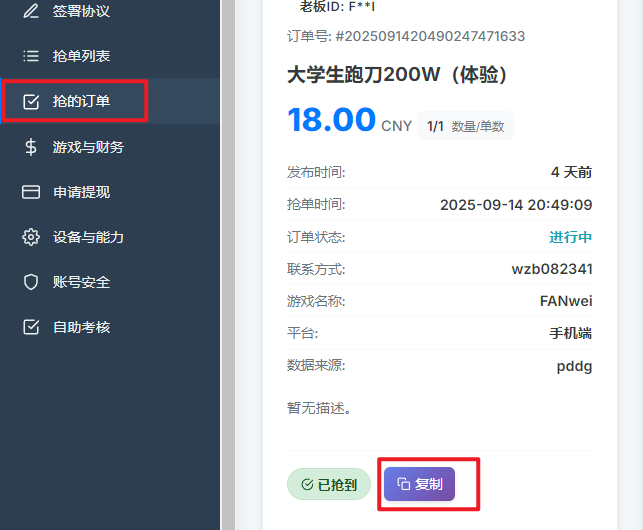643x530 pixels.
Task: Click the 进行中 order status text
Action: click(570, 237)
